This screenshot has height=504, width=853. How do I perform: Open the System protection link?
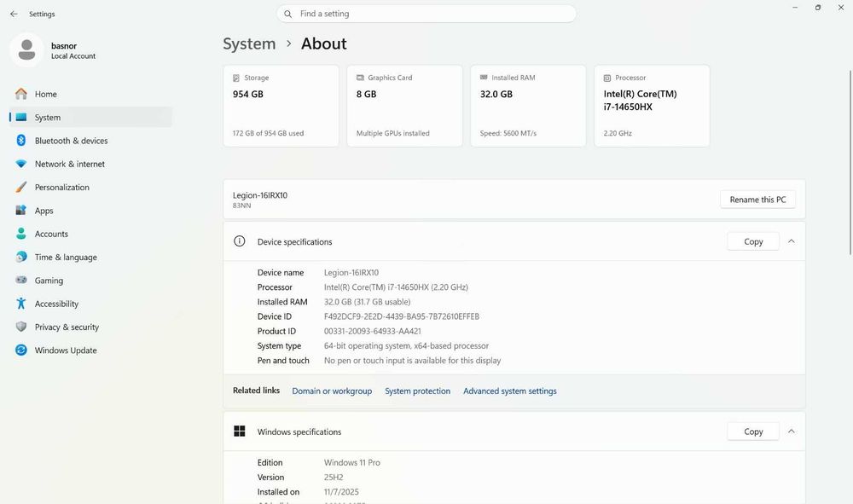[418, 391]
